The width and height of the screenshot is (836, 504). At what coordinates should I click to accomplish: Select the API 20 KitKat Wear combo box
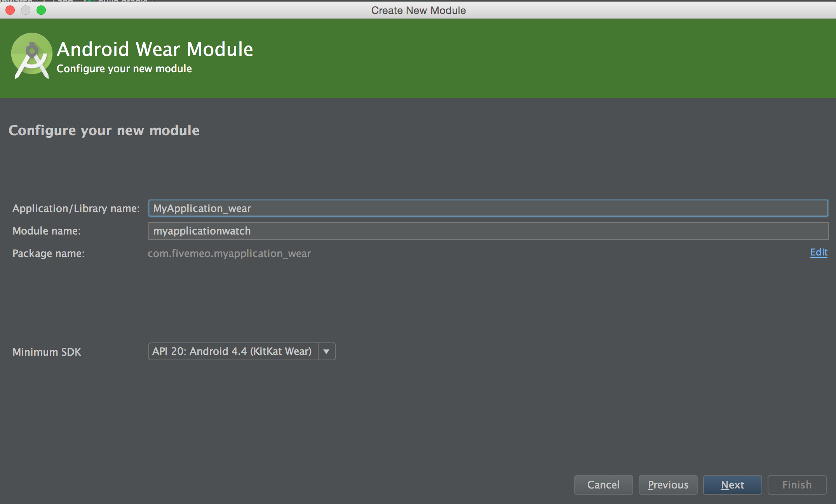tap(232, 351)
